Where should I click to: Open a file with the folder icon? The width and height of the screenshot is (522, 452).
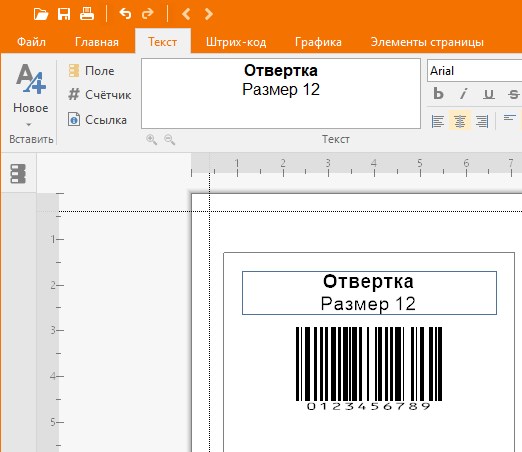[41, 14]
